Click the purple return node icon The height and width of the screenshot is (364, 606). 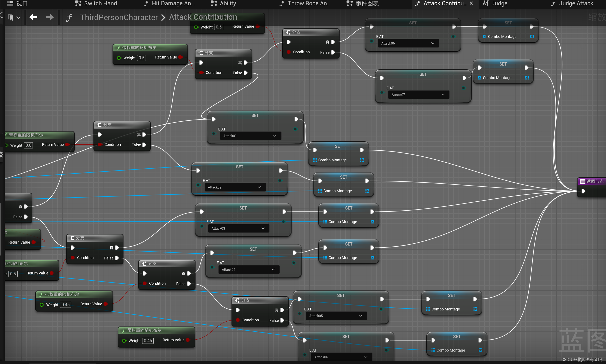(x=582, y=181)
